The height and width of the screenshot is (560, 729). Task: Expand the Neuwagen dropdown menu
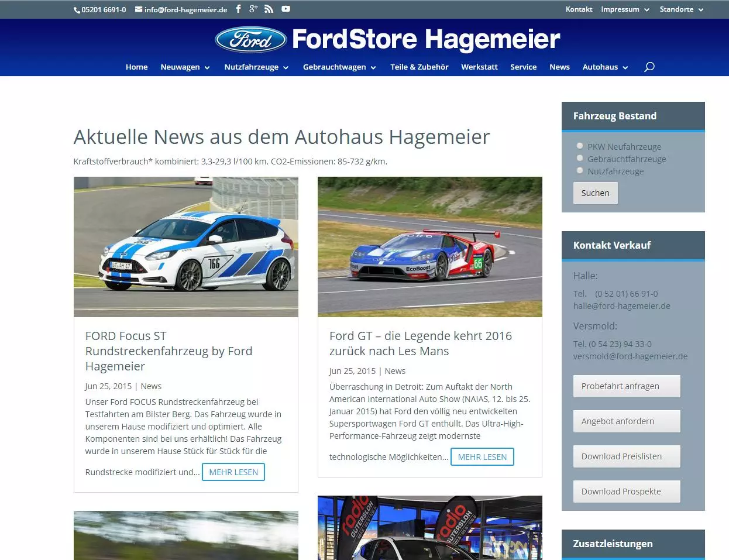pos(185,67)
